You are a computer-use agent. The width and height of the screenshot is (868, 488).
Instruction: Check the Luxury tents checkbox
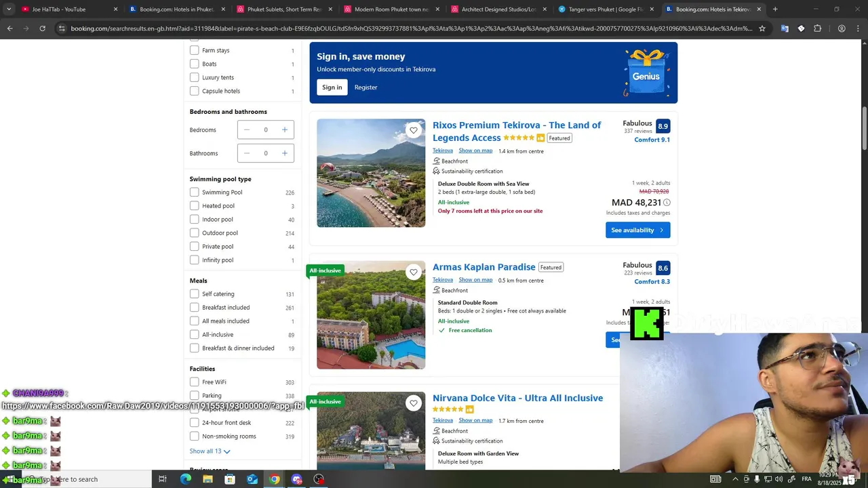[195, 77]
